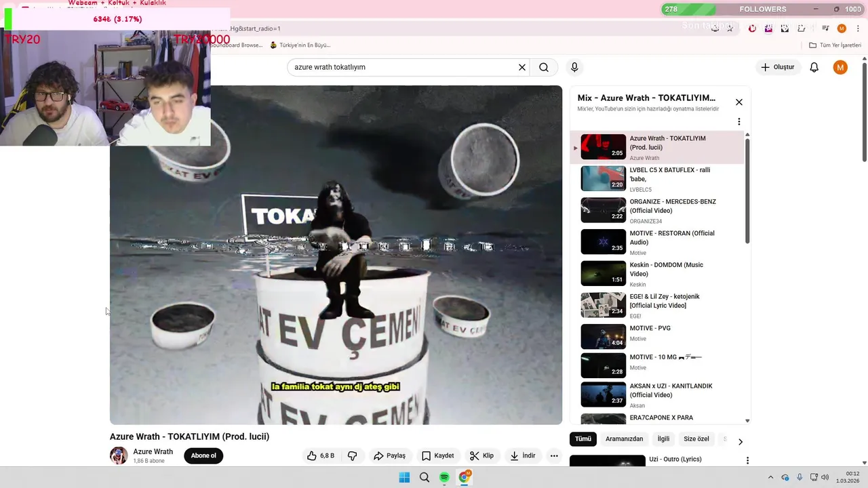Open Chrome media control music icon
Viewport: 868px width, 488px height.
point(825,28)
